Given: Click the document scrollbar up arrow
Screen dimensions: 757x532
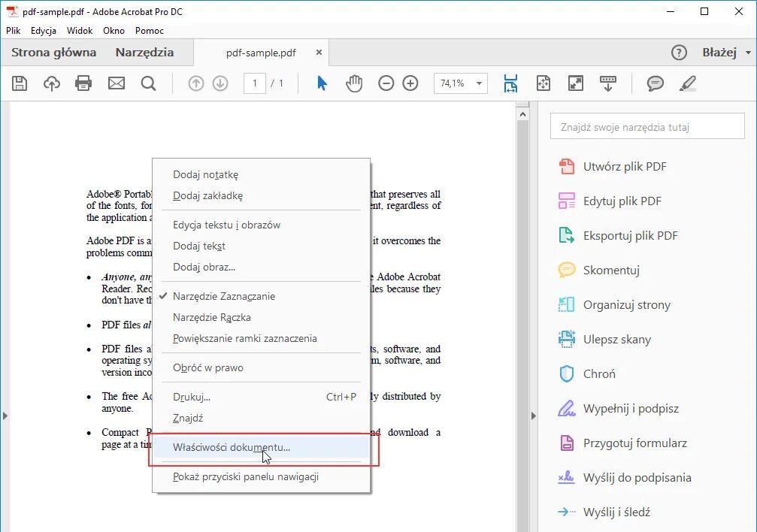Looking at the screenshot, I should [522, 114].
